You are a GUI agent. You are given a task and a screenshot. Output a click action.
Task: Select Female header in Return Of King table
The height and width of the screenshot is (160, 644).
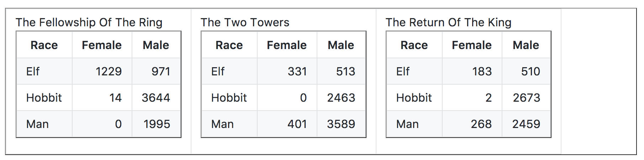[x=472, y=45]
